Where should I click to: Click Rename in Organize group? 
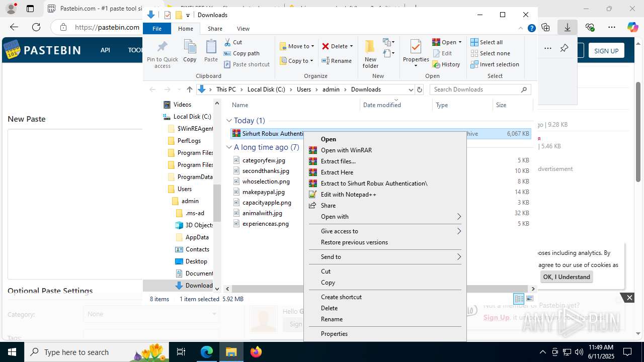[x=337, y=61]
